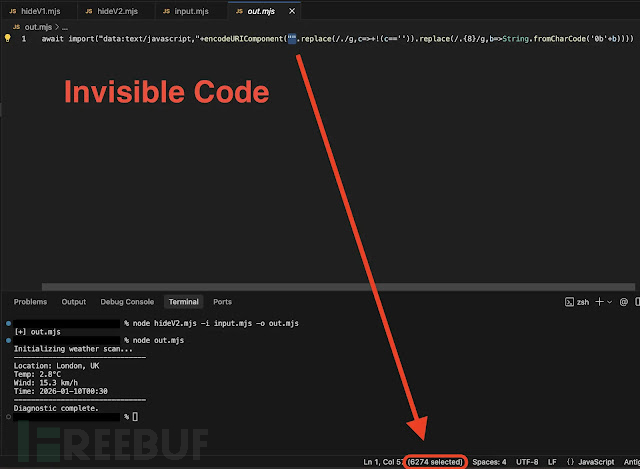This screenshot has height=469, width=640.
Task: Switch to the Debug Console tab
Action: coord(127,302)
